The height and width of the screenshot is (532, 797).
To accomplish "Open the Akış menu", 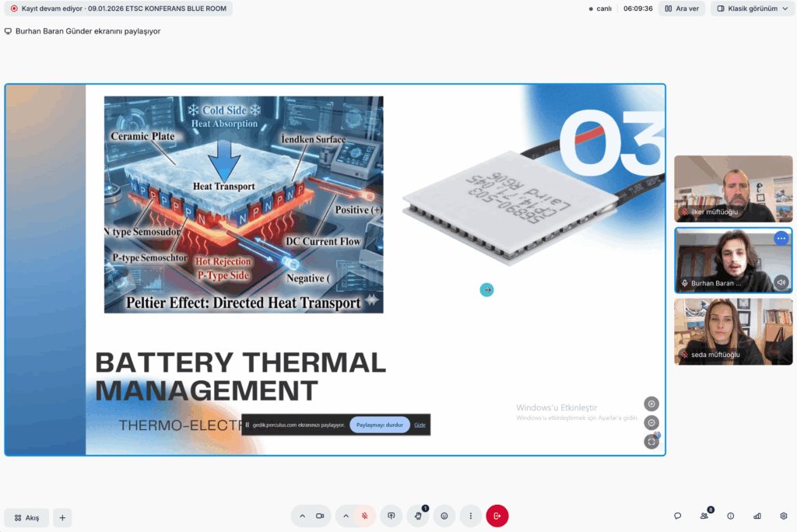I will (x=27, y=517).
